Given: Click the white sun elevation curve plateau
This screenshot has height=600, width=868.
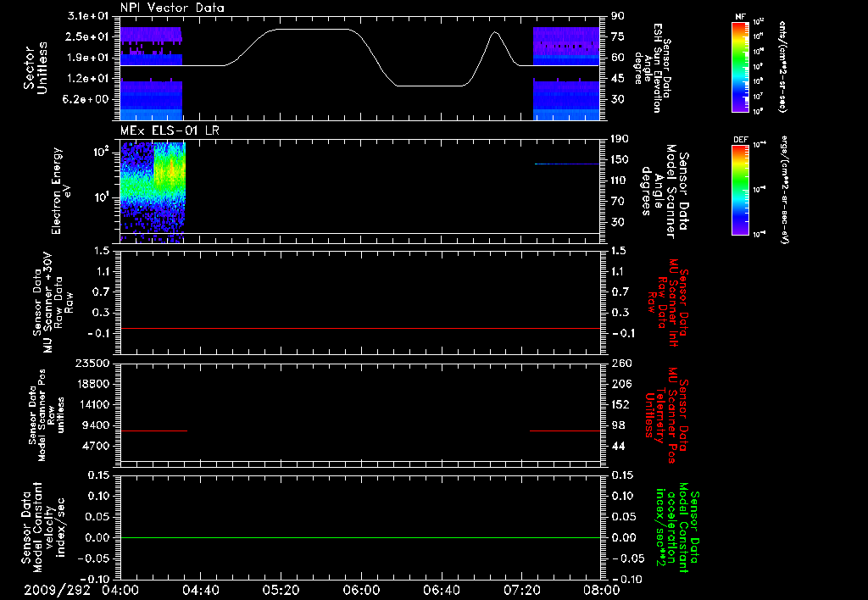Looking at the screenshot, I should coord(313,30).
